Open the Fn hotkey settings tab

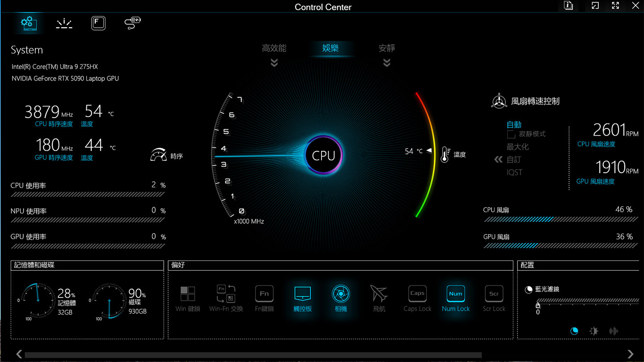pyautogui.click(x=98, y=23)
